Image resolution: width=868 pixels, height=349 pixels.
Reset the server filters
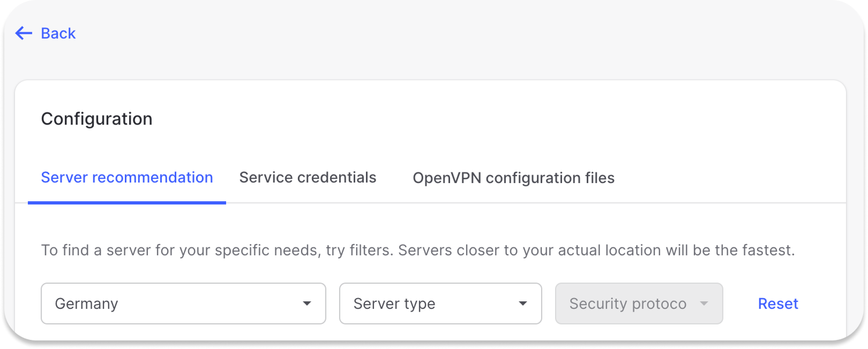pyautogui.click(x=778, y=303)
